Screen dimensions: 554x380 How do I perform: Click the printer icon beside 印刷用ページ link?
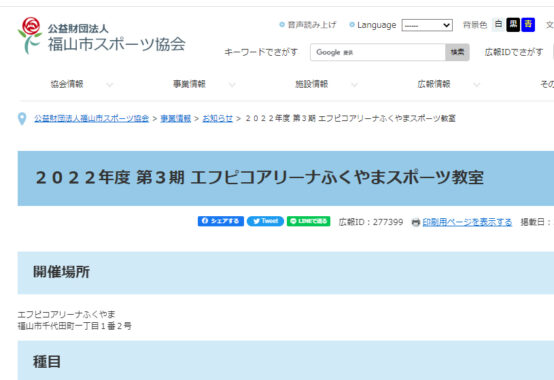click(416, 222)
